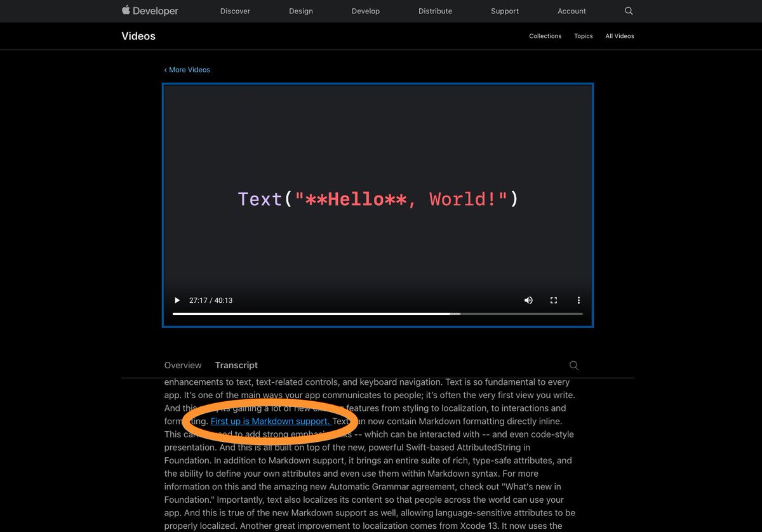Open the search magnifier in top navigation
Screen dimensions: 762x532
click(x=629, y=11)
